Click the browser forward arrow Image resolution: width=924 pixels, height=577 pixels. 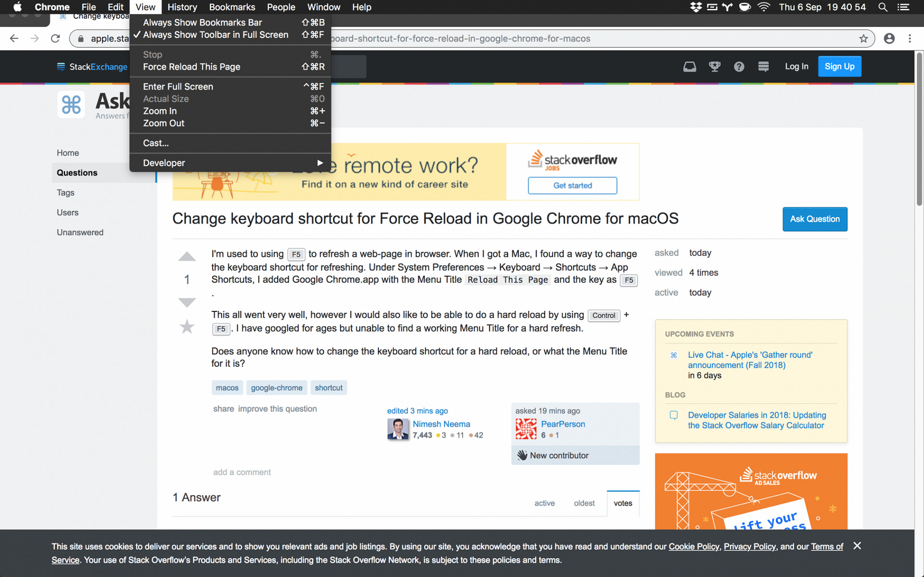click(x=35, y=38)
